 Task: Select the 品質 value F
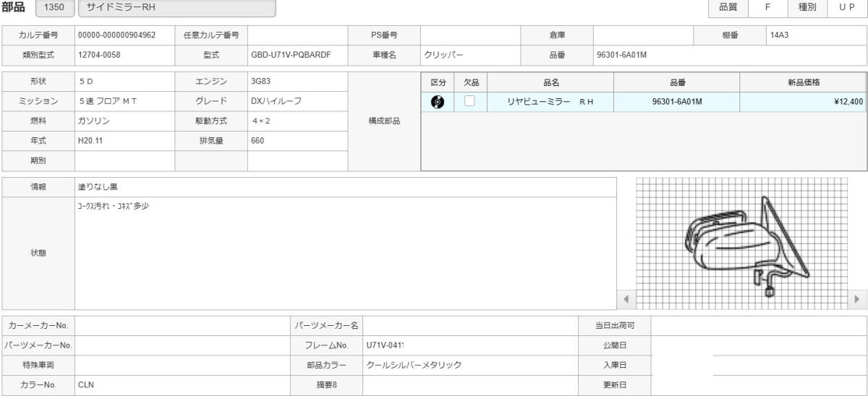point(767,7)
